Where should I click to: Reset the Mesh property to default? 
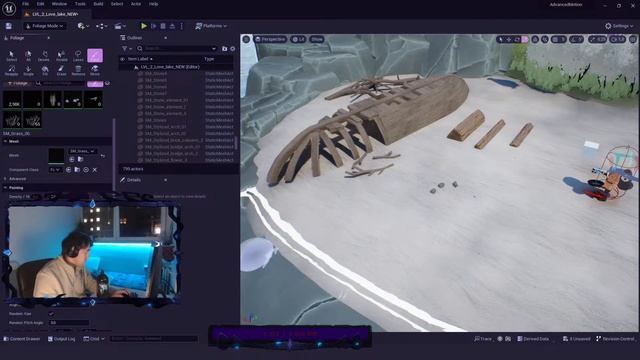[103, 156]
